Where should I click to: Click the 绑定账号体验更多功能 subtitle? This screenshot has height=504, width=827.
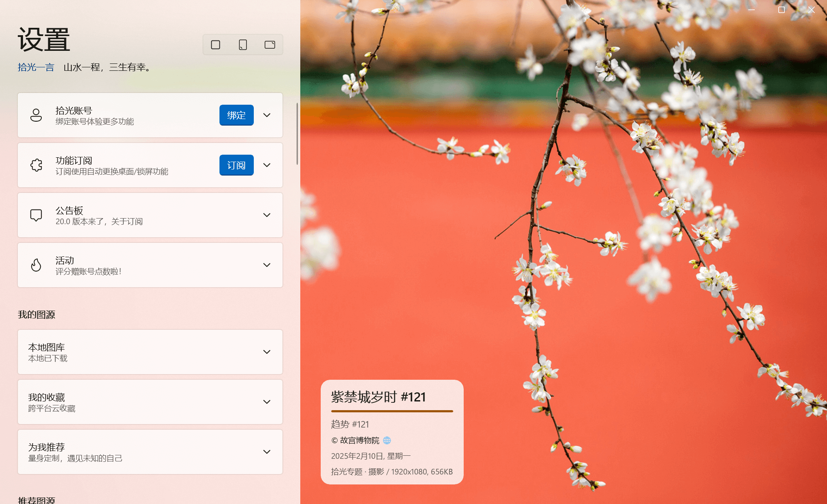(95, 122)
